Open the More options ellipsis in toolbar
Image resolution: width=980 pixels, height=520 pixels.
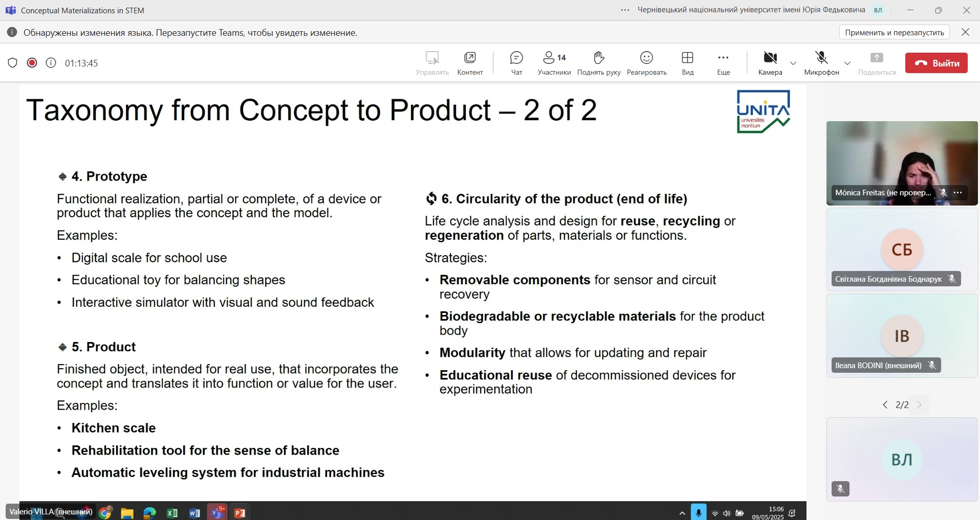(x=723, y=63)
